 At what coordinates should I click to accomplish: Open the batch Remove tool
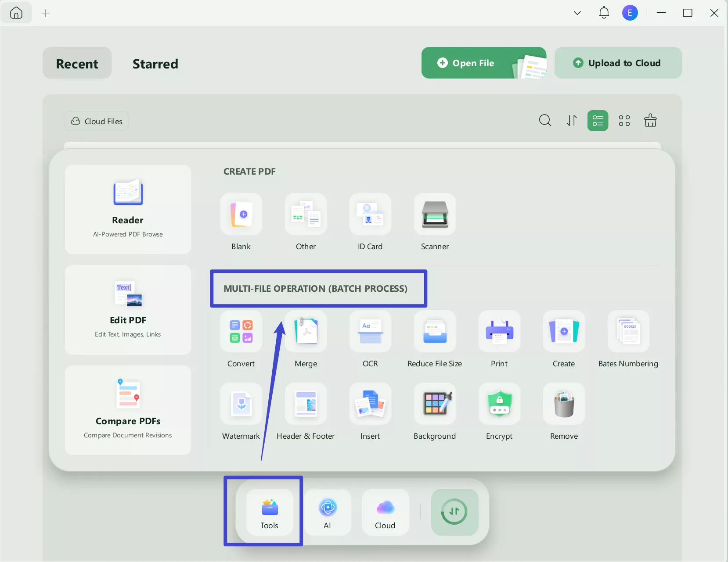(x=564, y=404)
